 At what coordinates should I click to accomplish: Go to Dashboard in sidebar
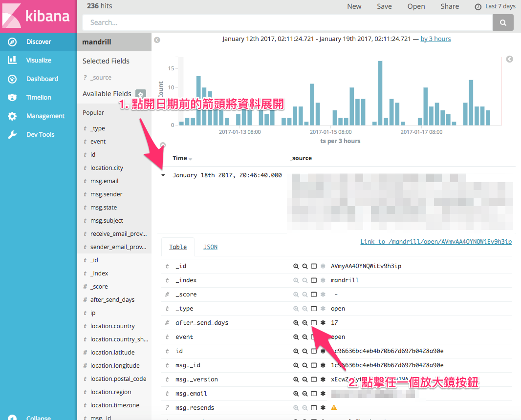39,79
